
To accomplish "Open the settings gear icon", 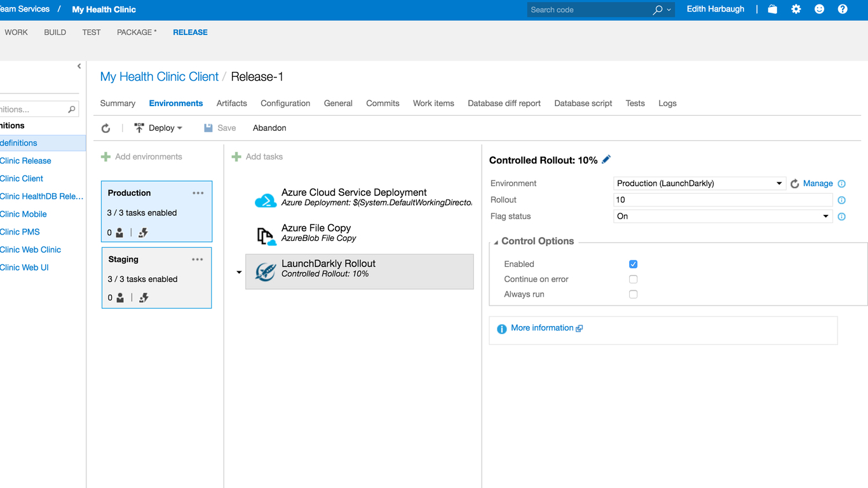I will [x=796, y=10].
